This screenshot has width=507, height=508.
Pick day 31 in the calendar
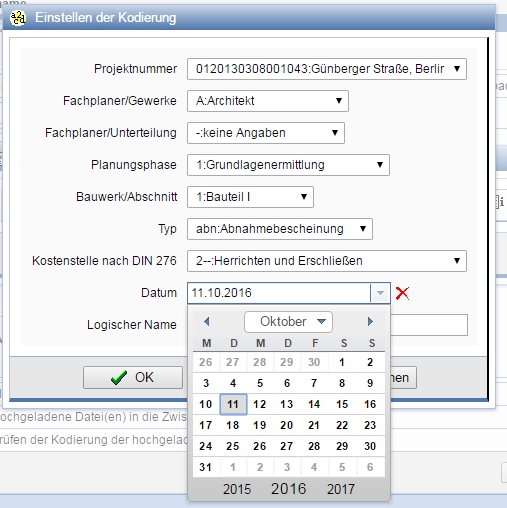click(x=206, y=467)
